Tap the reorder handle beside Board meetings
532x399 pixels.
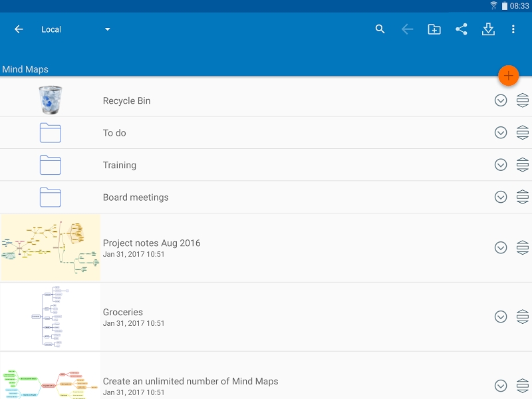[x=522, y=197]
